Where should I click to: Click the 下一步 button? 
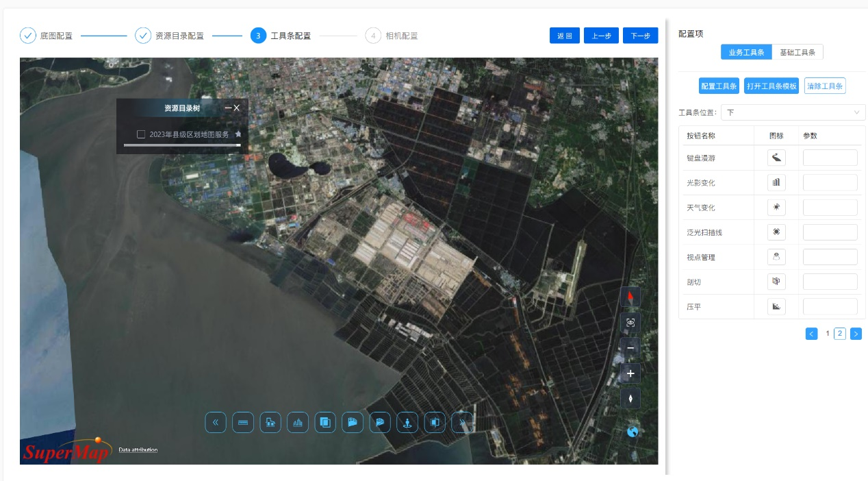(x=640, y=36)
